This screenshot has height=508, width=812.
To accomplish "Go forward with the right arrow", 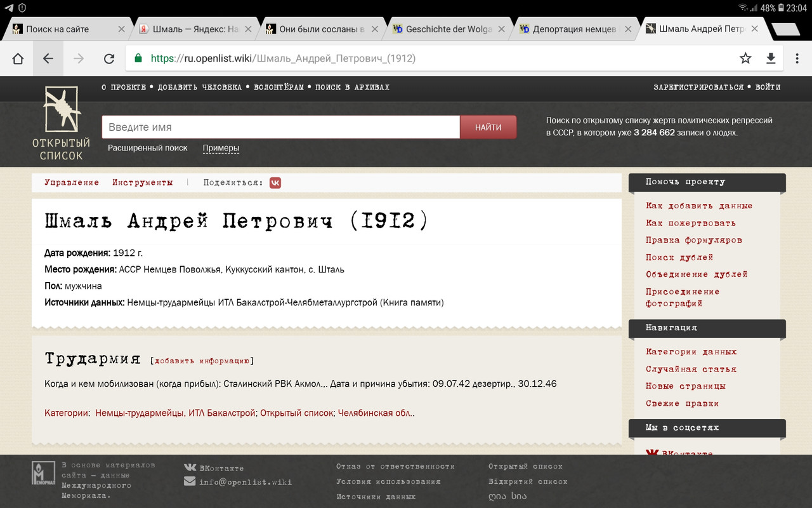I will coord(79,58).
